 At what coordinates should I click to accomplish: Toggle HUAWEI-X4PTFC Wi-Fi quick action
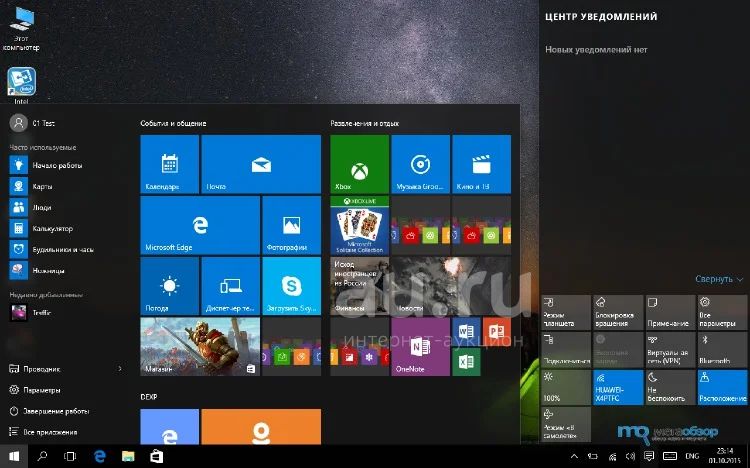click(x=618, y=387)
